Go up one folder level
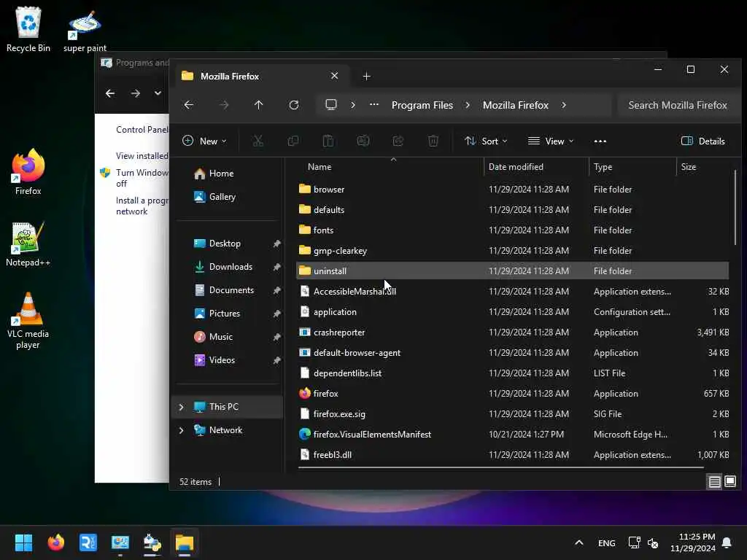 [x=259, y=105]
